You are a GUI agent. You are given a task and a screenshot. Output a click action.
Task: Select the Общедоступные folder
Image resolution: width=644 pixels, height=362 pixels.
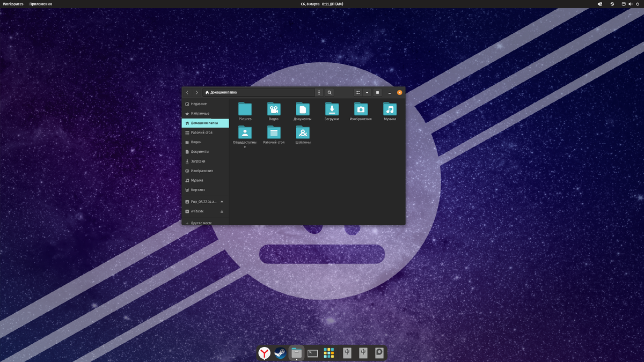tap(245, 136)
